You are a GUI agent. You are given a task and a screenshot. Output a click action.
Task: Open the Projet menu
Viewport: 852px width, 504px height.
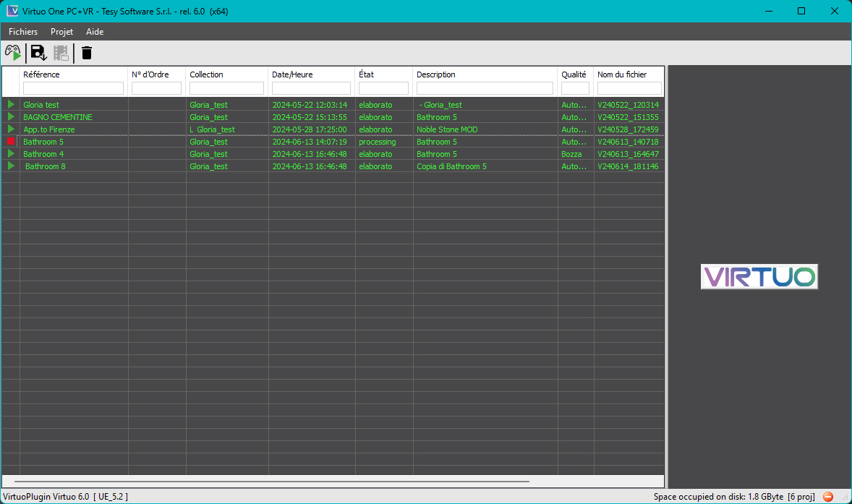click(62, 32)
